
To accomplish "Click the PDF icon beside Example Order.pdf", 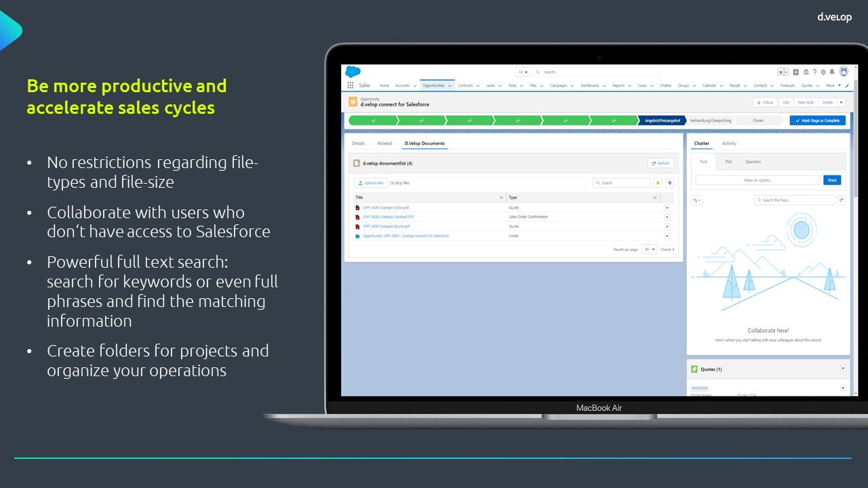I will coord(357,207).
